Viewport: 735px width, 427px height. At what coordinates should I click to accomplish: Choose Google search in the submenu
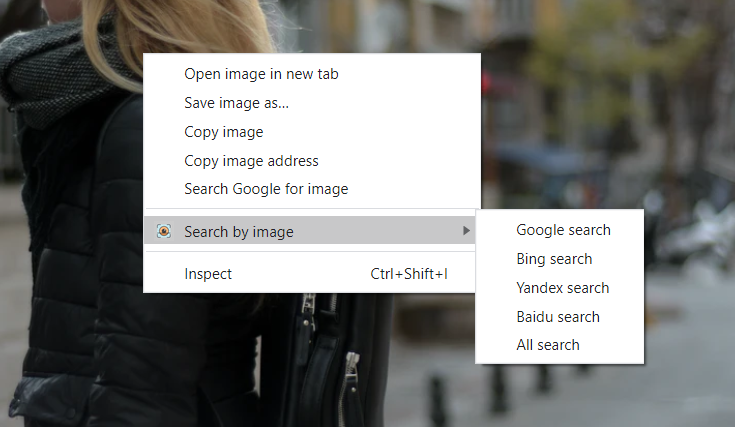click(x=563, y=230)
